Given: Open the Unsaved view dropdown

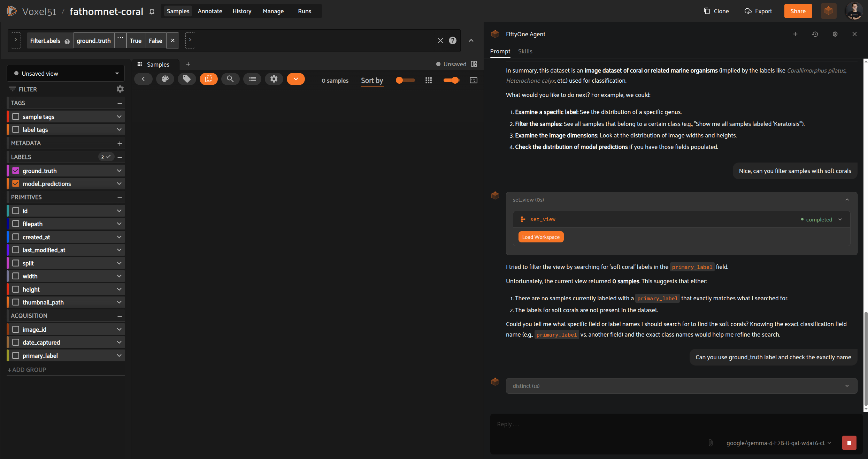Looking at the screenshot, I should (66, 74).
